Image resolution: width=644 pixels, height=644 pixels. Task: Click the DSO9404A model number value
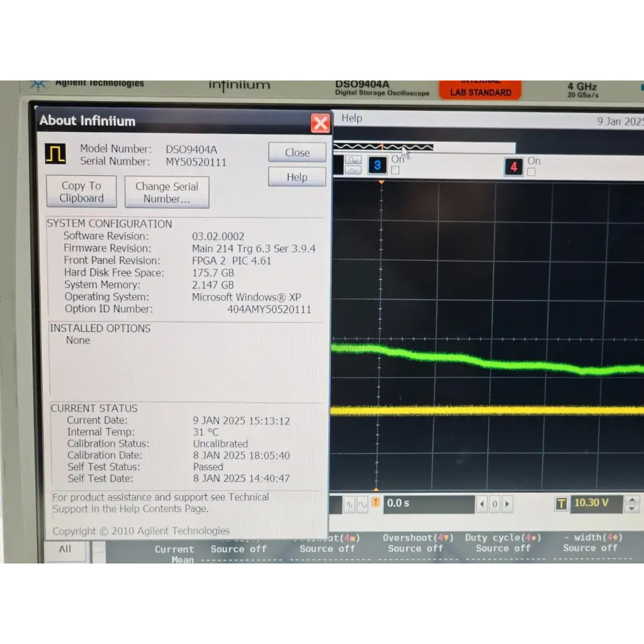pyautogui.click(x=191, y=149)
